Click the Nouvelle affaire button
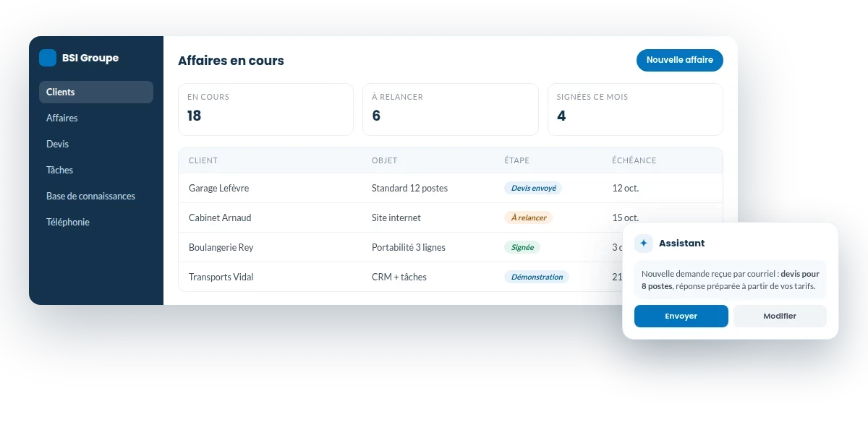Image resolution: width=868 pixels, height=448 pixels. 680,60
